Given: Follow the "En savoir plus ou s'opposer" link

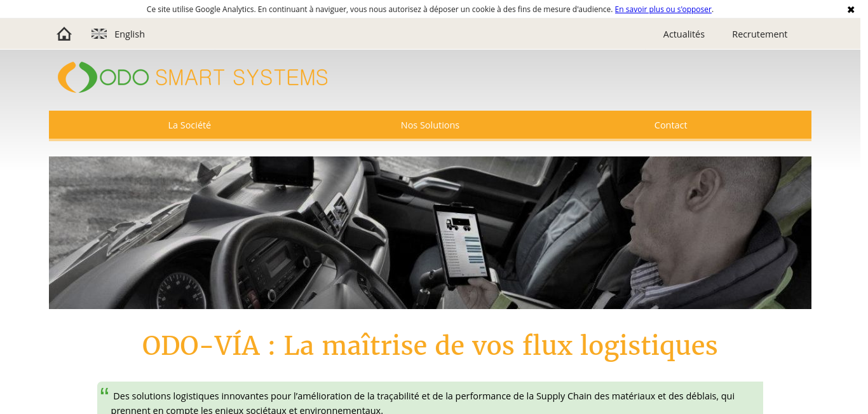Looking at the screenshot, I should 663,10.
